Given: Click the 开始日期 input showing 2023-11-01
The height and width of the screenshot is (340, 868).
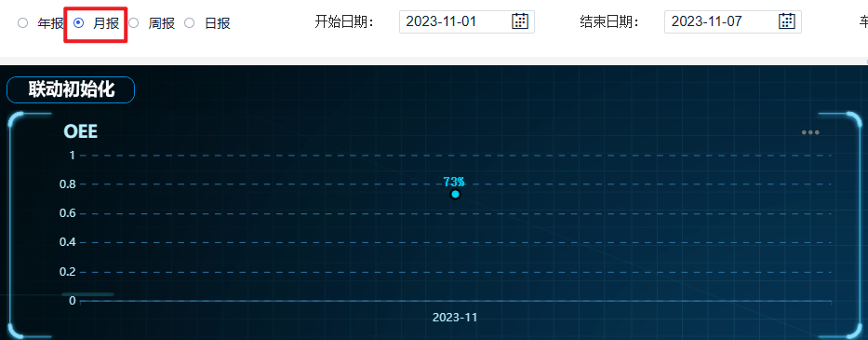Looking at the screenshot, I should [467, 22].
